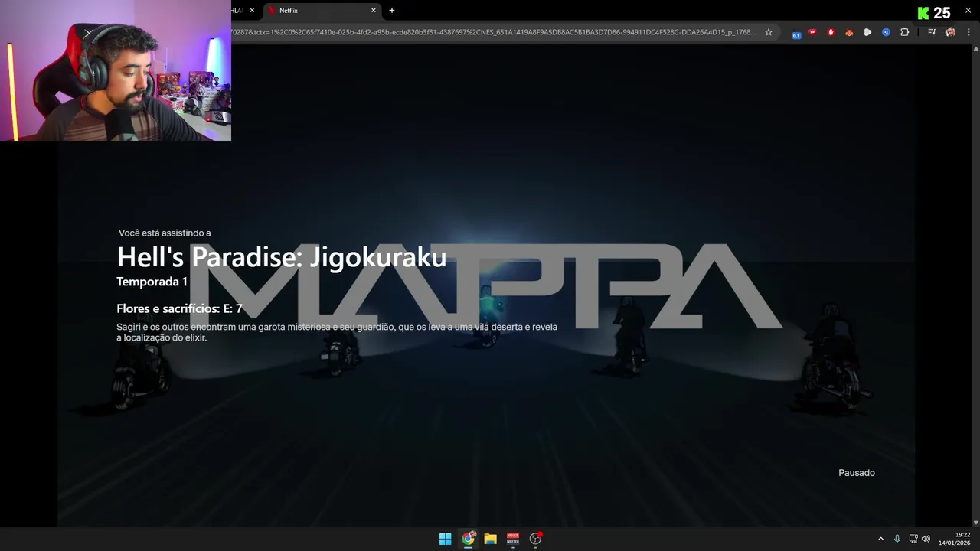Click the streamer webcam overlay
The height and width of the screenshot is (551, 980).
coord(116,70)
